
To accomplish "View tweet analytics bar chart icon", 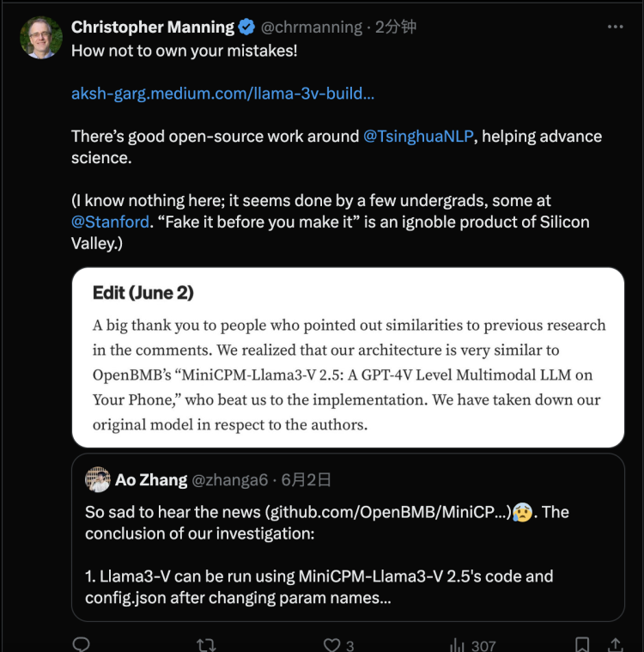I will tap(457, 644).
